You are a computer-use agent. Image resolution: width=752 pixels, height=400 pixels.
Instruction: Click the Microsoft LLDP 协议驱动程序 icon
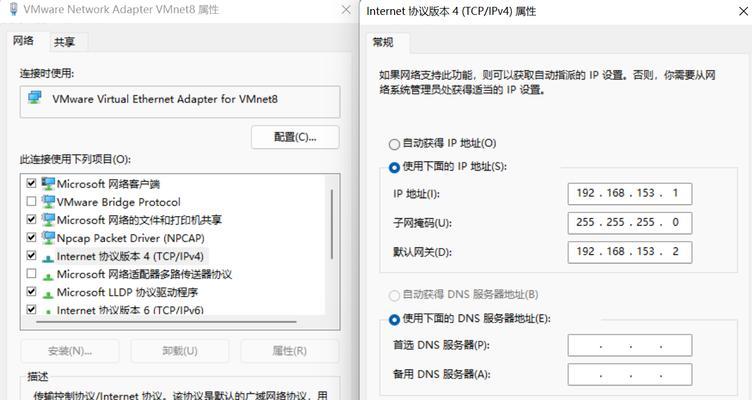[48, 294]
